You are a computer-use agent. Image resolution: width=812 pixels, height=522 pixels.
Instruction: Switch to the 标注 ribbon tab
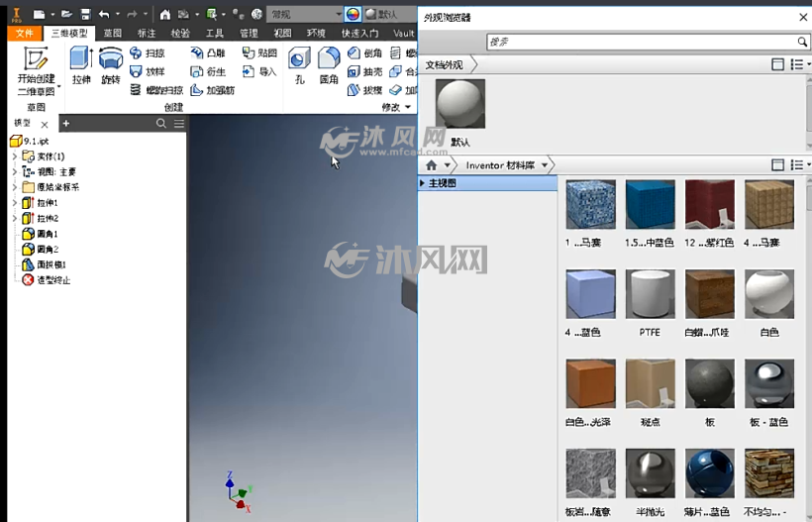tap(147, 33)
